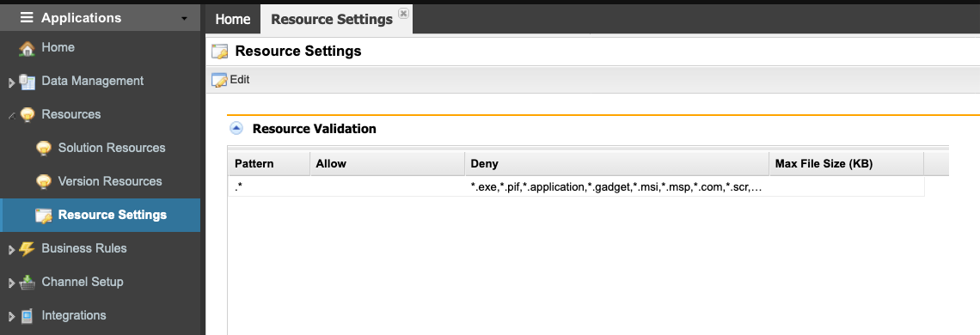
Task: Switch to the Home tab
Action: pyautogui.click(x=232, y=20)
